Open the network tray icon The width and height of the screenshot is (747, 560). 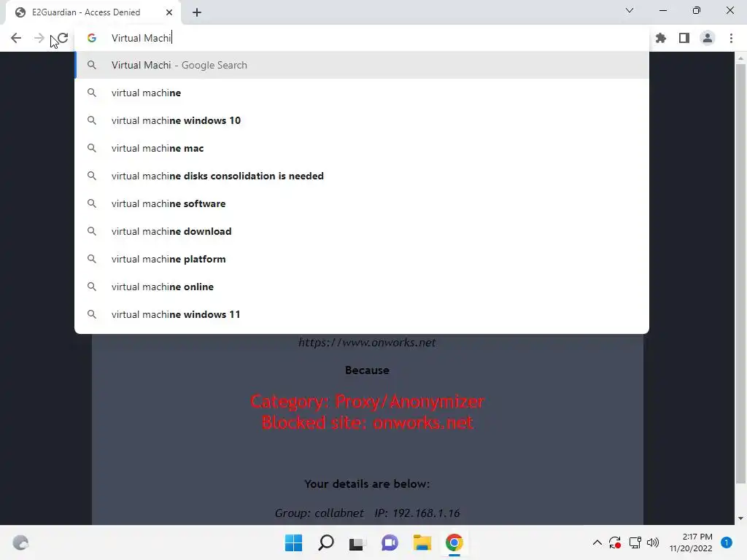[635, 542]
